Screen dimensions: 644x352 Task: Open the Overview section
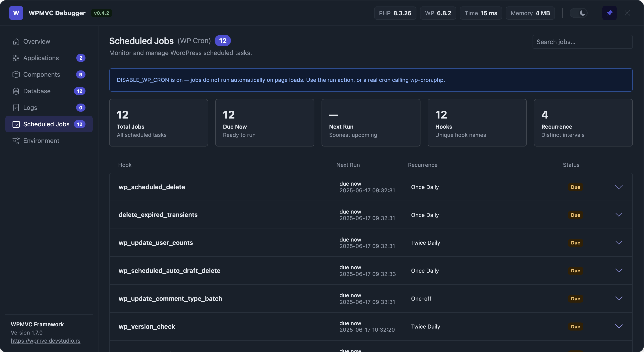pos(49,41)
